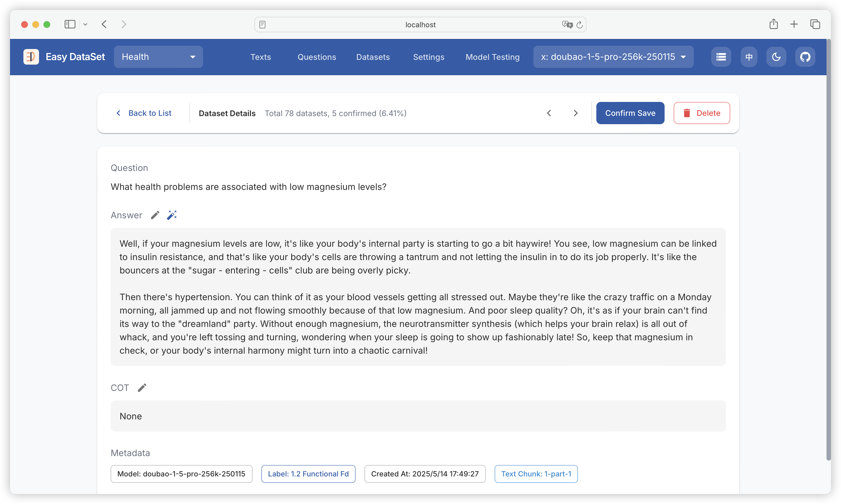Click the localhost address bar
Screen dimensions: 841x504
[420, 25]
